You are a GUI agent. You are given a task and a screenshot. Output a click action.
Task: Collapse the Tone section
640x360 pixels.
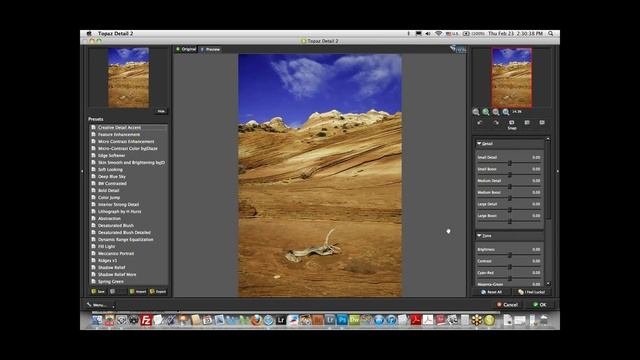pyautogui.click(x=479, y=236)
